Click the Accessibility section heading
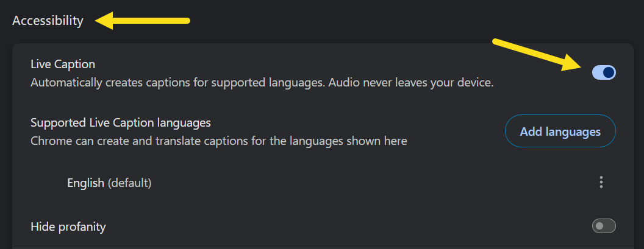 pos(48,21)
